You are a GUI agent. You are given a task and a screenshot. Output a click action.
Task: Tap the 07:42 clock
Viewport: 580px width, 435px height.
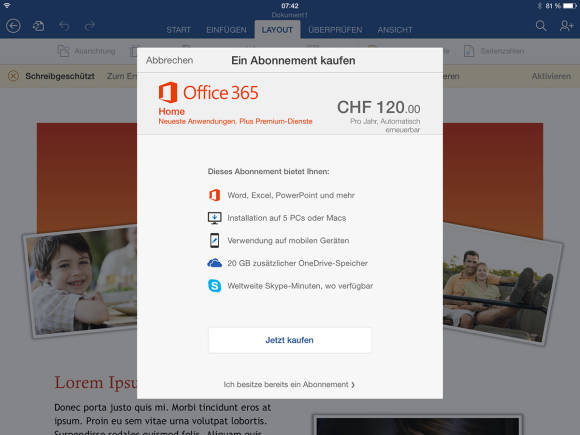pos(290,6)
